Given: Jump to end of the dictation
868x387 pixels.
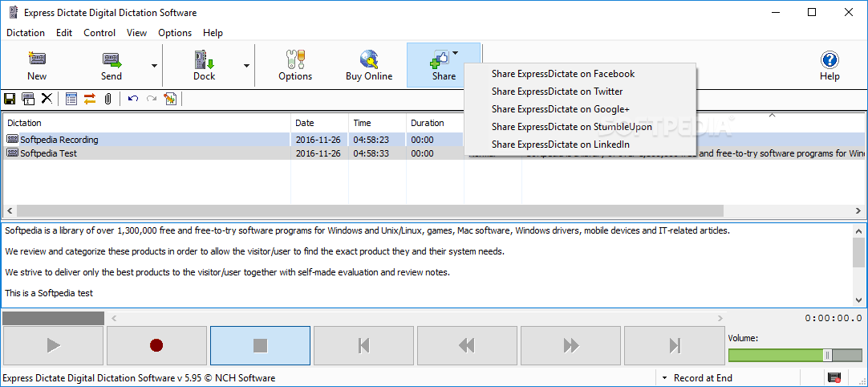Looking at the screenshot, I should (x=674, y=346).
